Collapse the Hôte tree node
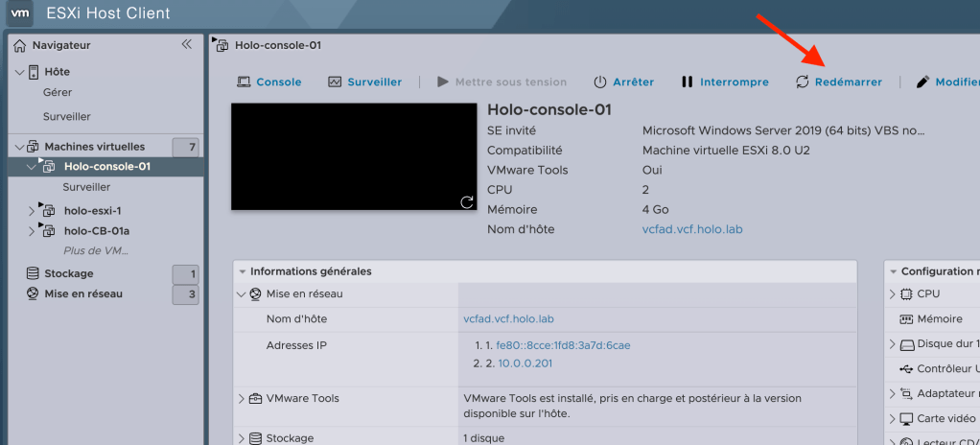Image resolution: width=980 pixels, height=445 pixels. point(19,72)
